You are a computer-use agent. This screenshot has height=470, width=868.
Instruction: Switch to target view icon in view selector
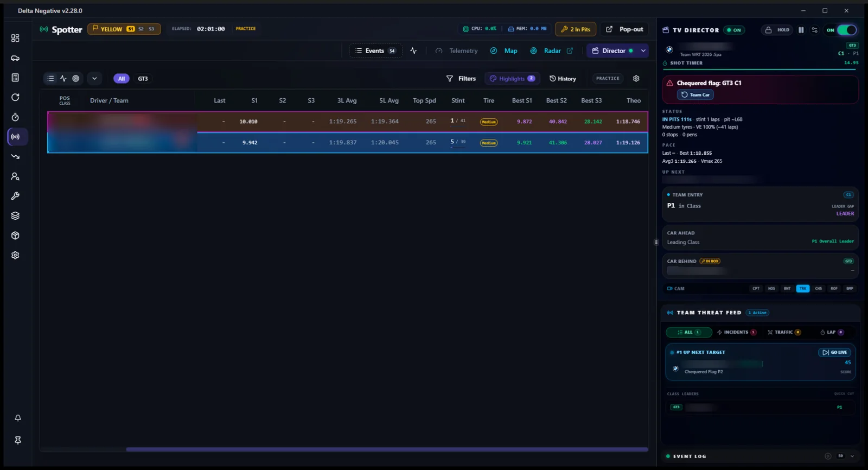pyautogui.click(x=76, y=79)
